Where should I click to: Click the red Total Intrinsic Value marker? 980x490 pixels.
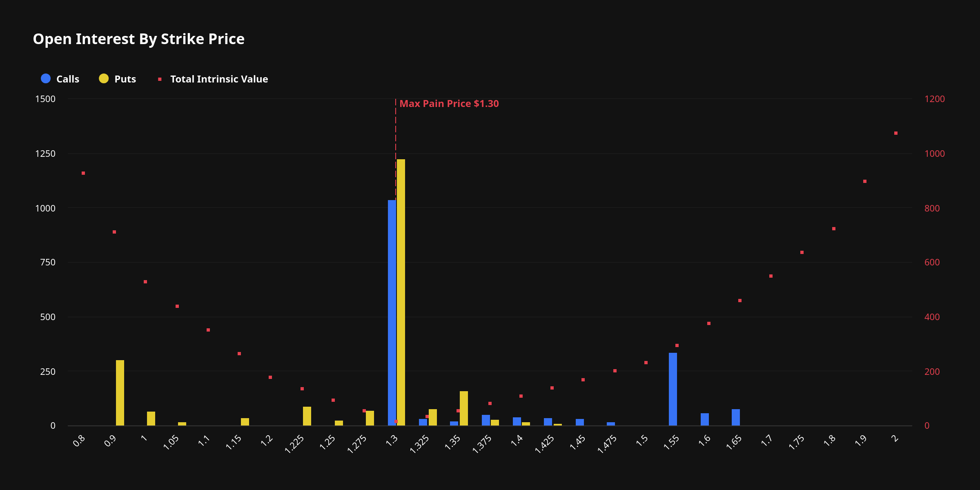(x=160, y=79)
